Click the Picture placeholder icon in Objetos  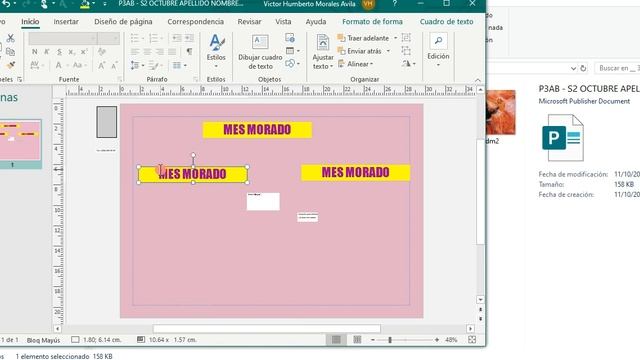pyautogui.click(x=290, y=38)
